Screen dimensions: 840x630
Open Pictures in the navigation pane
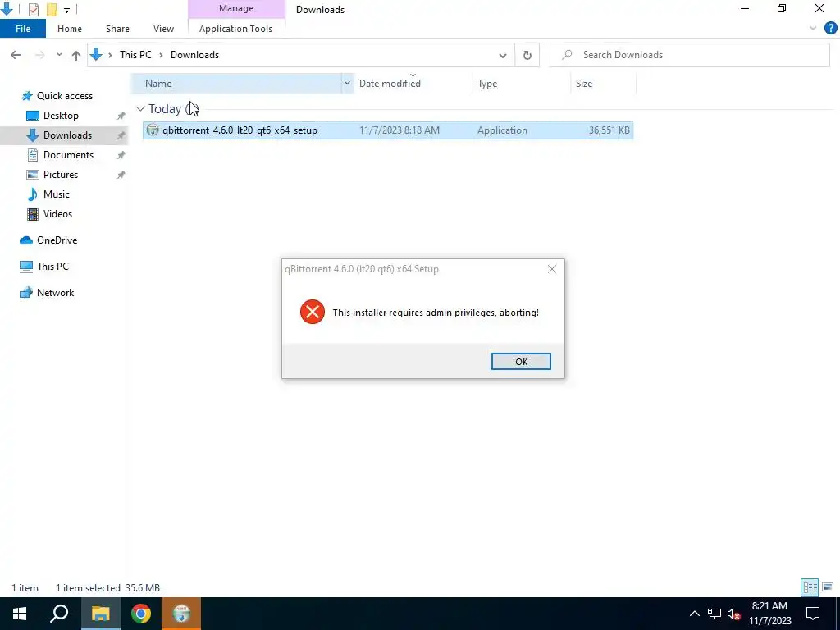[60, 175]
